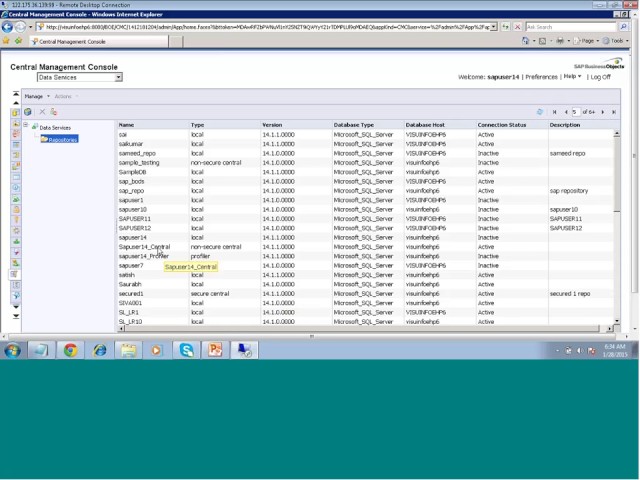
Task: Sort by the Connection Status column header
Action: 502,125
